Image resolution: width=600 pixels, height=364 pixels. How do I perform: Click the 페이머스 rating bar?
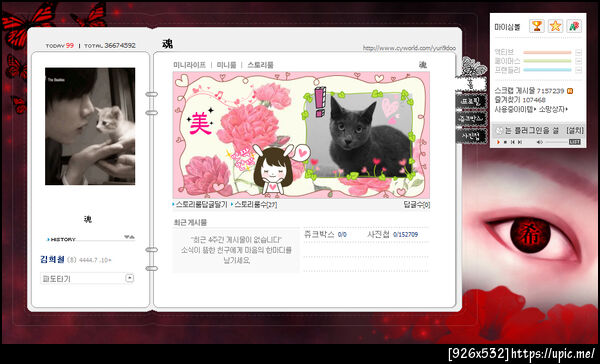click(x=547, y=61)
